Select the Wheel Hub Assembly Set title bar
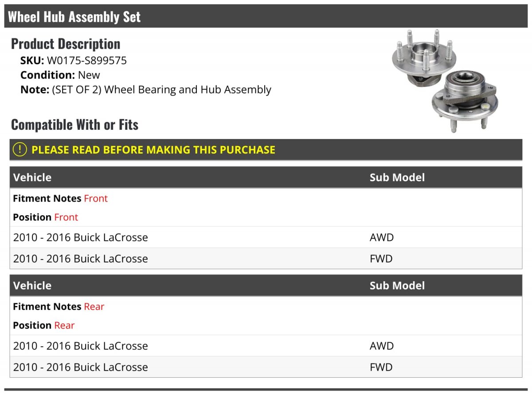The image size is (532, 395). click(266, 17)
